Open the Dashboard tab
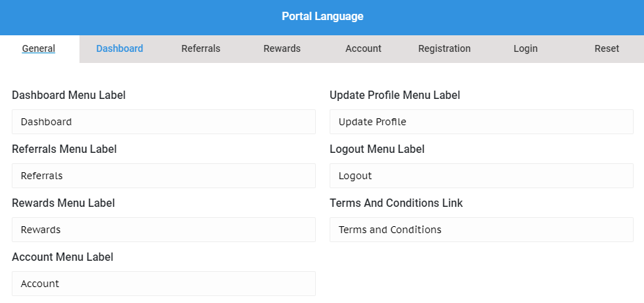 pos(120,48)
